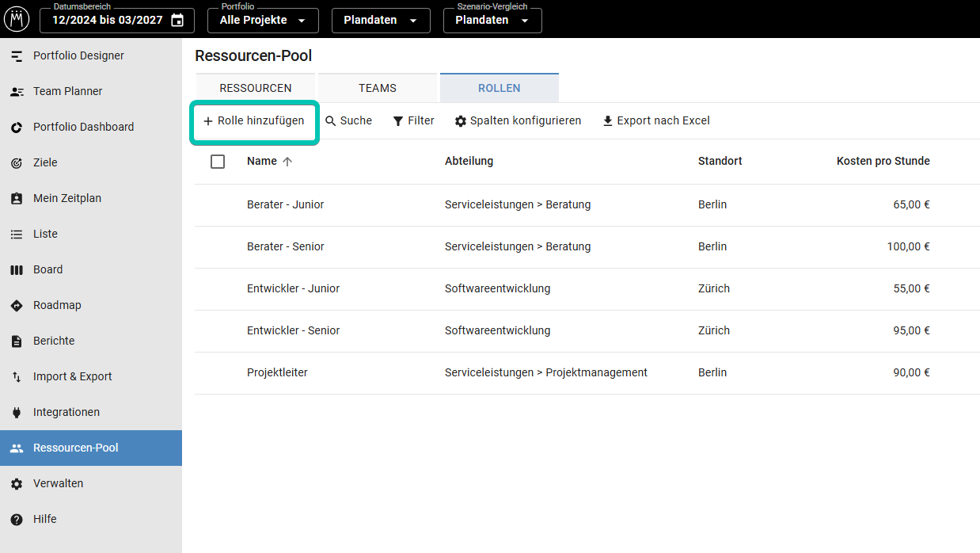Image resolution: width=980 pixels, height=553 pixels.
Task: Open Team Planner from the sidebar
Action: click(x=91, y=92)
